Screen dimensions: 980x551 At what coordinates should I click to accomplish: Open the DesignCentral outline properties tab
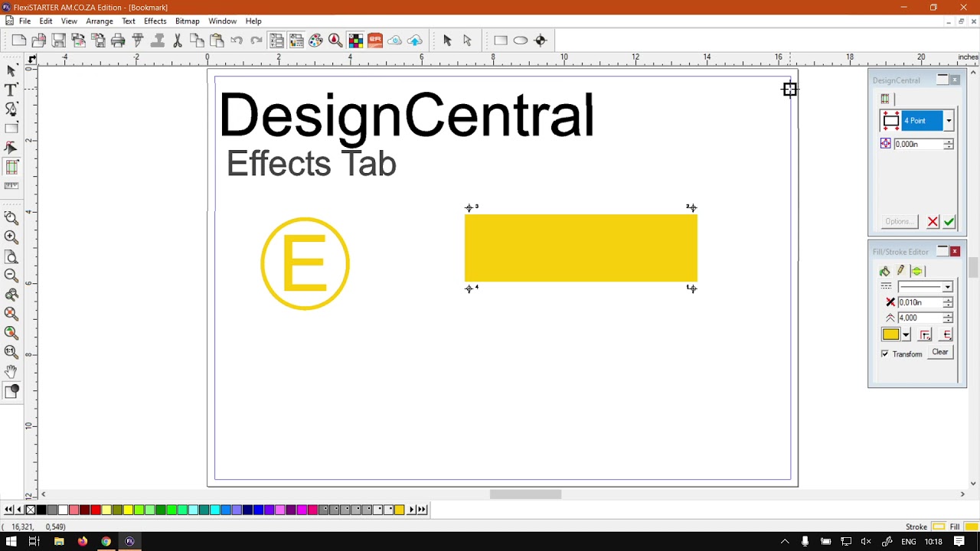pyautogui.click(x=885, y=99)
